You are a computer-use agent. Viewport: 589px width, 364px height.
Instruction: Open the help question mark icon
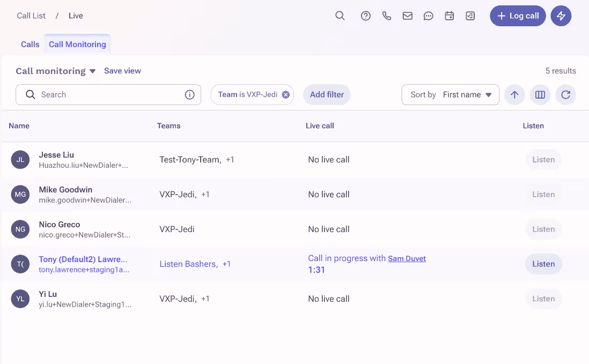tap(365, 16)
